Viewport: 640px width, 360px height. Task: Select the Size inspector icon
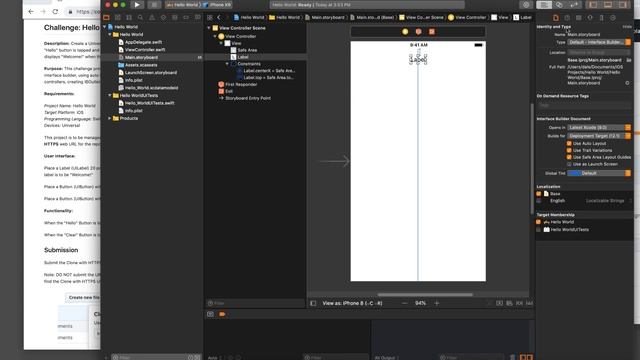coord(601,18)
